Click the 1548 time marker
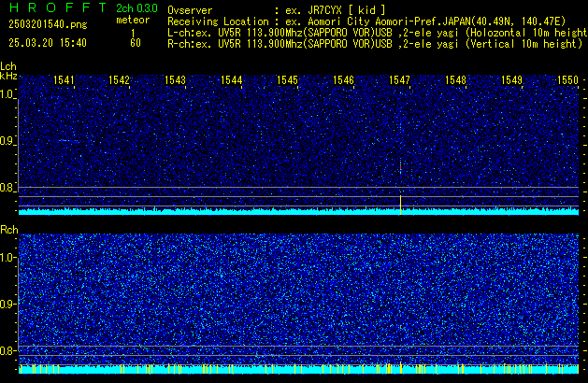 pyautogui.click(x=455, y=80)
